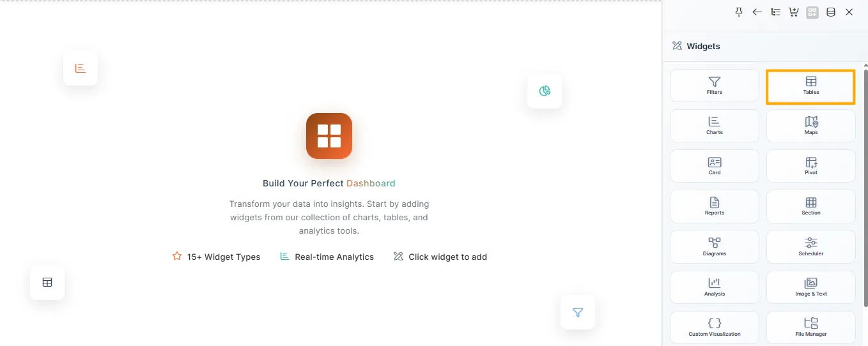Choose the Charts widget

tap(715, 126)
